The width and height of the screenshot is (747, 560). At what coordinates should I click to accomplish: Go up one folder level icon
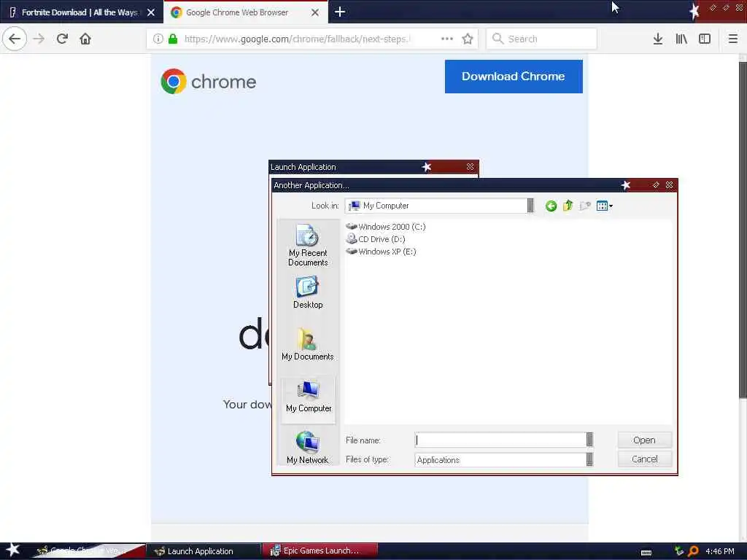tap(568, 206)
